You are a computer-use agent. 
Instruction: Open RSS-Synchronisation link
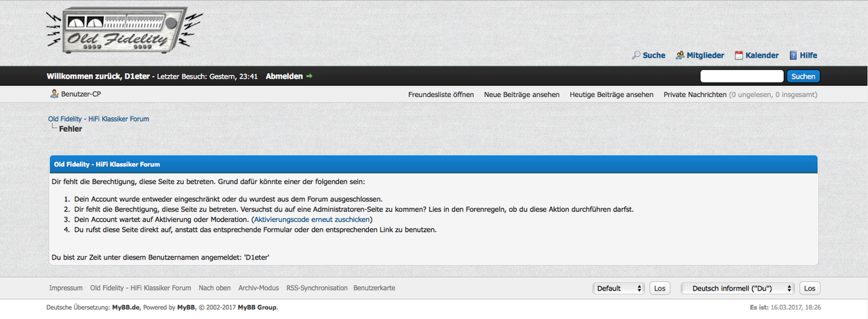coord(317,289)
